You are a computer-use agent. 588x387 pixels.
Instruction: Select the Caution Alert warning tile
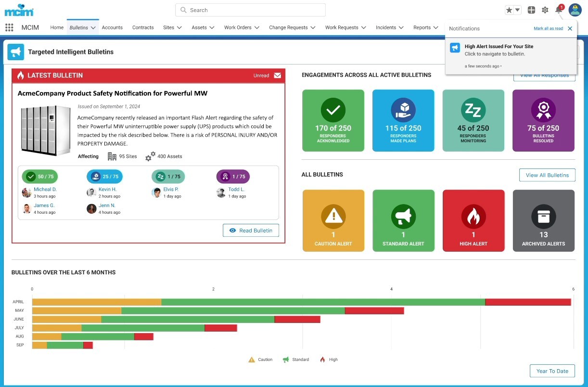(333, 220)
